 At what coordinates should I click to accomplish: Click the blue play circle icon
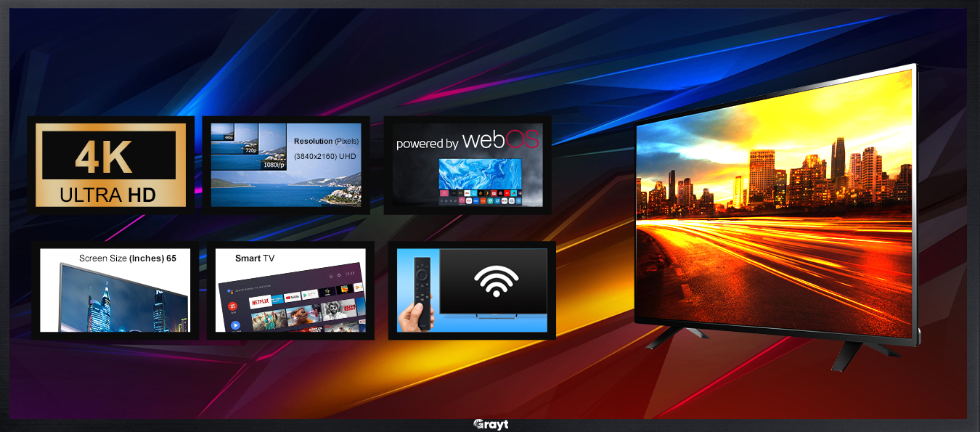(235, 325)
